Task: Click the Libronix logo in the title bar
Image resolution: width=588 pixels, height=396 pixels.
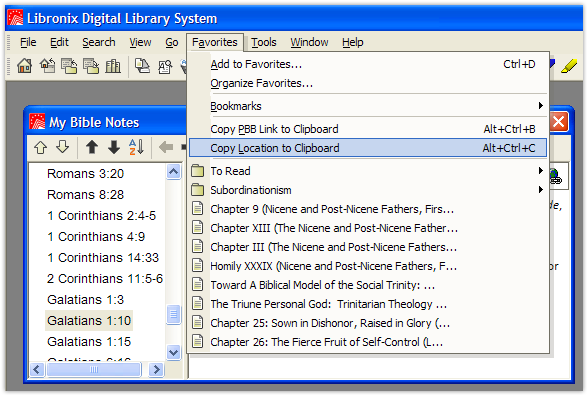Action: [16, 18]
